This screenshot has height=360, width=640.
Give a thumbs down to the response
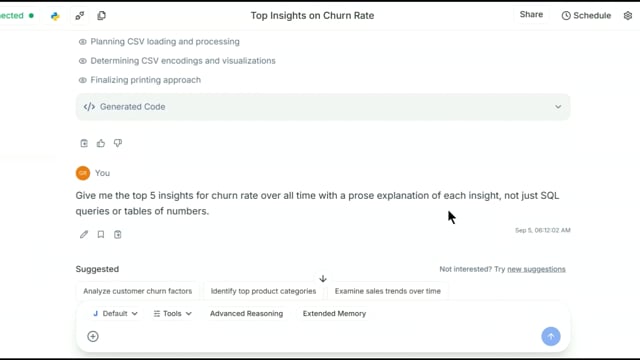pyautogui.click(x=118, y=143)
